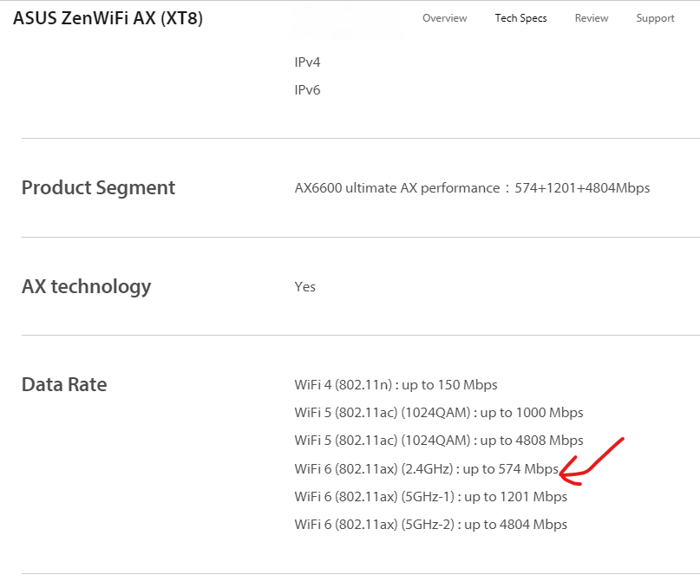
Task: Click the AX6600 ultimate AX performance text
Action: (396, 188)
